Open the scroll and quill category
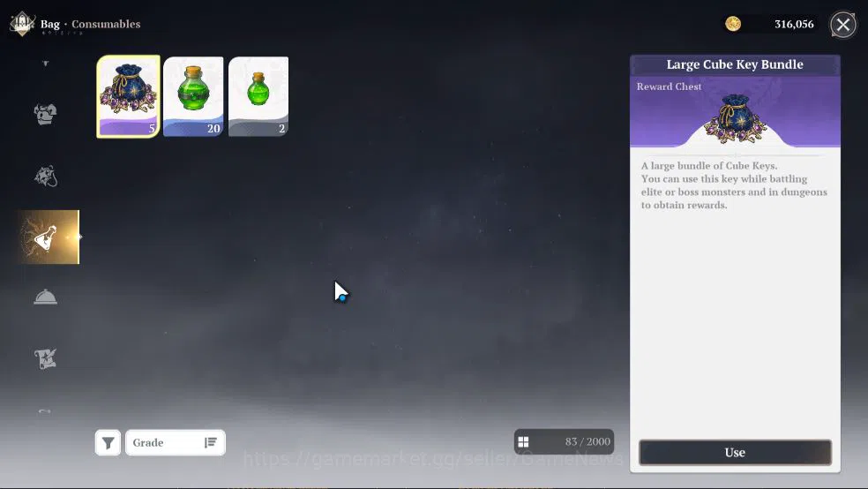The width and height of the screenshot is (868, 489). point(45,359)
